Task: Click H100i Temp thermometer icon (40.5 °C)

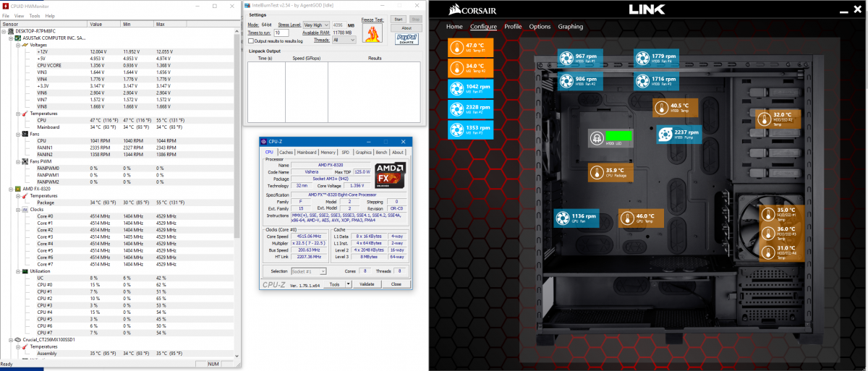Action: click(661, 108)
